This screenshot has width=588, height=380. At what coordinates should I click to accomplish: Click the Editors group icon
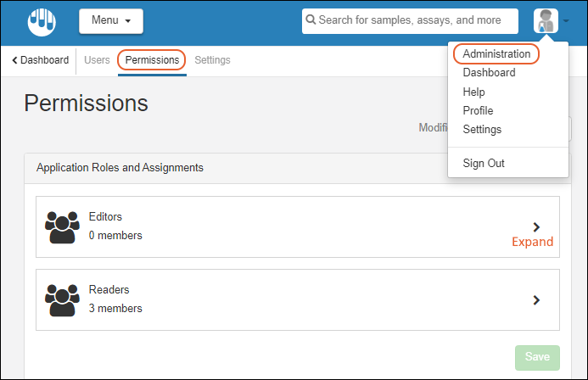pos(61,226)
